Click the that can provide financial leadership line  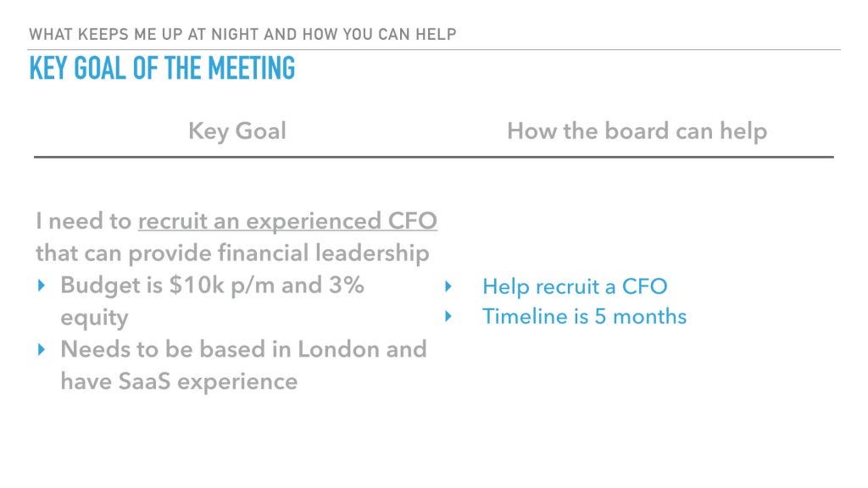coord(232,253)
